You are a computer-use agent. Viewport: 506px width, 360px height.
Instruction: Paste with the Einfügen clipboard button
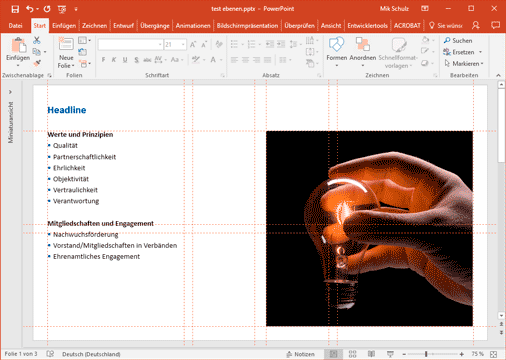pyautogui.click(x=18, y=50)
